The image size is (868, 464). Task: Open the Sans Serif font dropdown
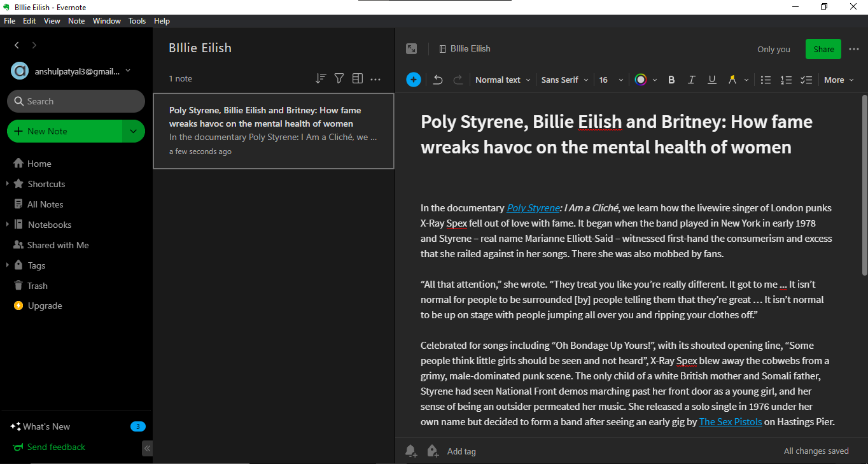pyautogui.click(x=565, y=80)
